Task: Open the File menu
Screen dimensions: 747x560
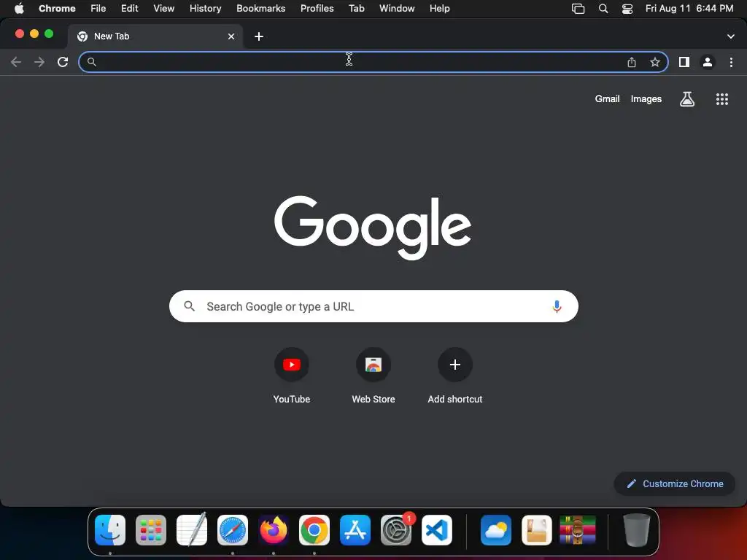Action: (98, 9)
